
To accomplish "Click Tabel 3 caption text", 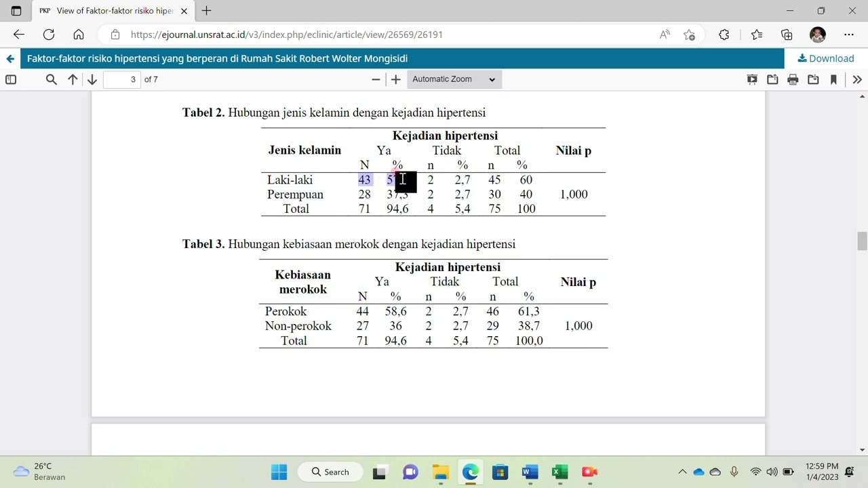I will 349,244.
